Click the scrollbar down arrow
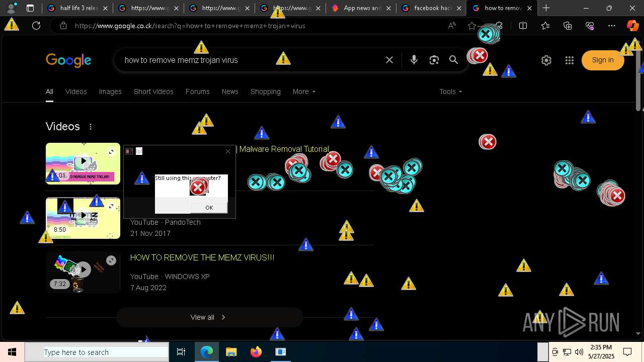Image resolution: width=644 pixels, height=362 pixels. click(x=638, y=333)
